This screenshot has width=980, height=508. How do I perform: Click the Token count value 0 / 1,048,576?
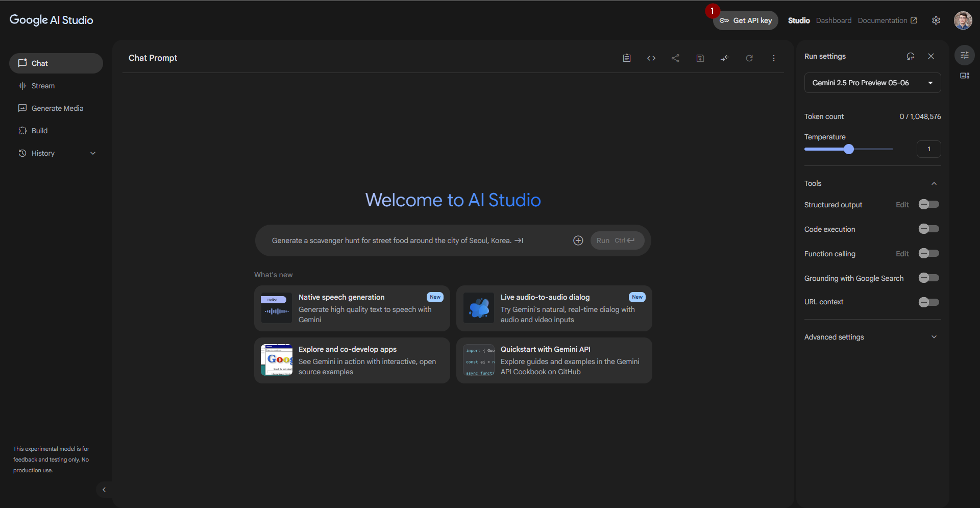(920, 116)
